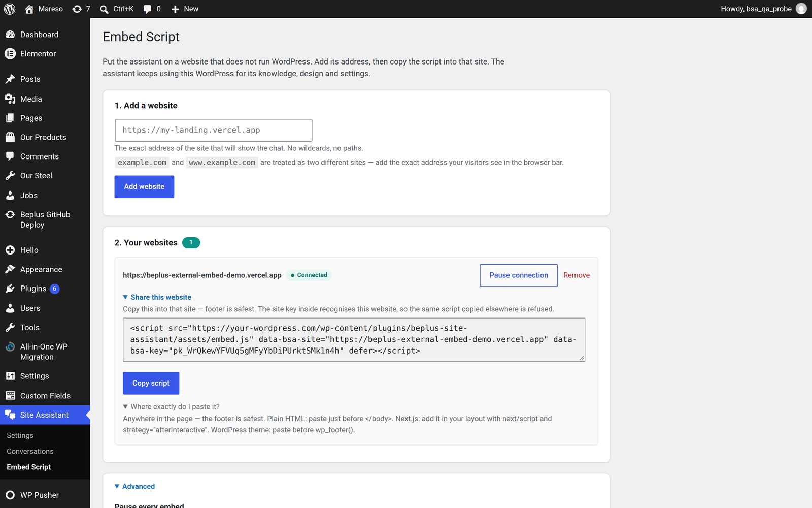Open the comments bubble icon in admin bar
Image resolution: width=812 pixels, height=508 pixels.
[x=147, y=9]
